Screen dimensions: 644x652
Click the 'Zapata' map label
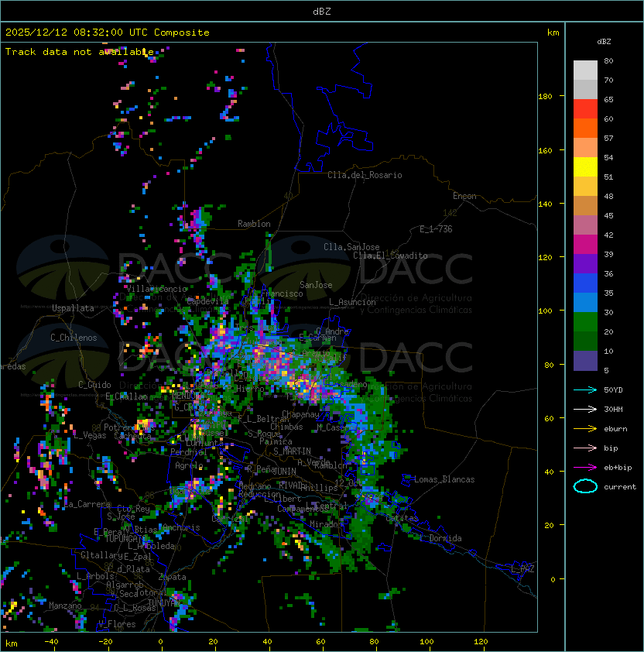(x=172, y=577)
